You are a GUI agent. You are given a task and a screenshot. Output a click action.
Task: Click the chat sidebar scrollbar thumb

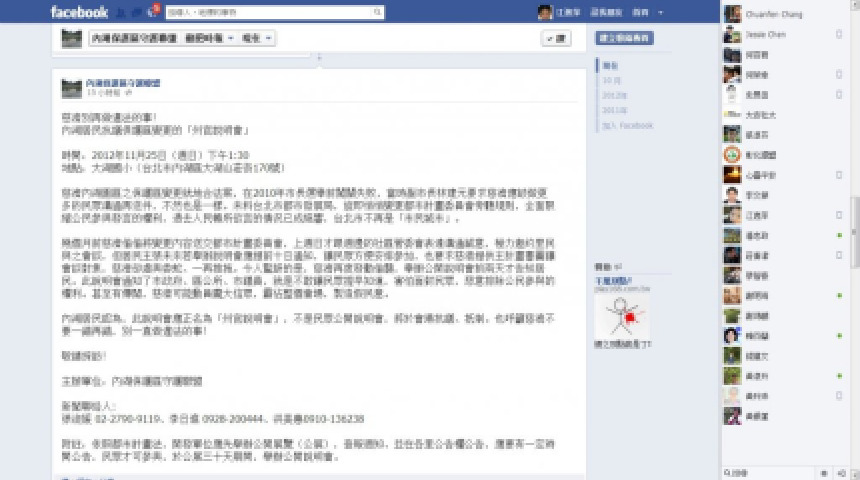click(856, 233)
